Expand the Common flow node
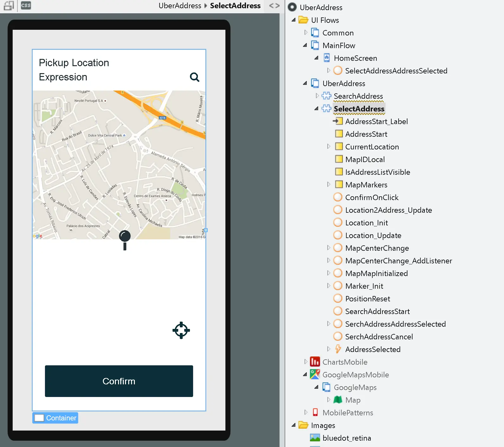This screenshot has width=504, height=447. [x=306, y=33]
